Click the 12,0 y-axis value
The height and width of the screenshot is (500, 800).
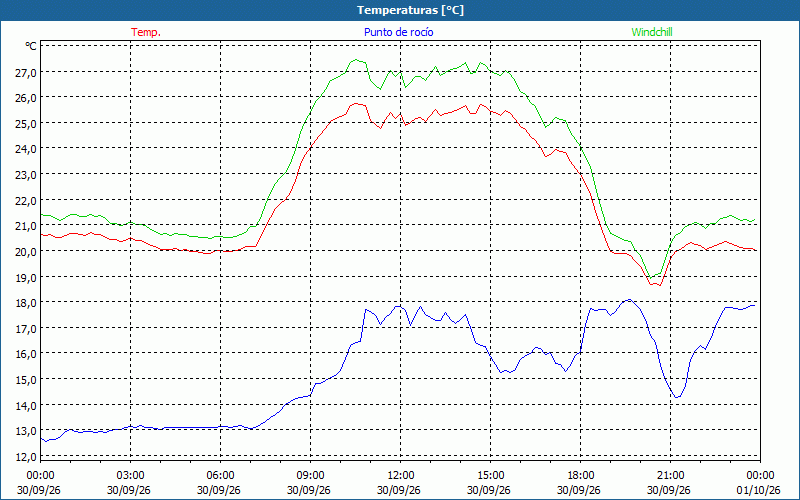pyautogui.click(x=26, y=457)
